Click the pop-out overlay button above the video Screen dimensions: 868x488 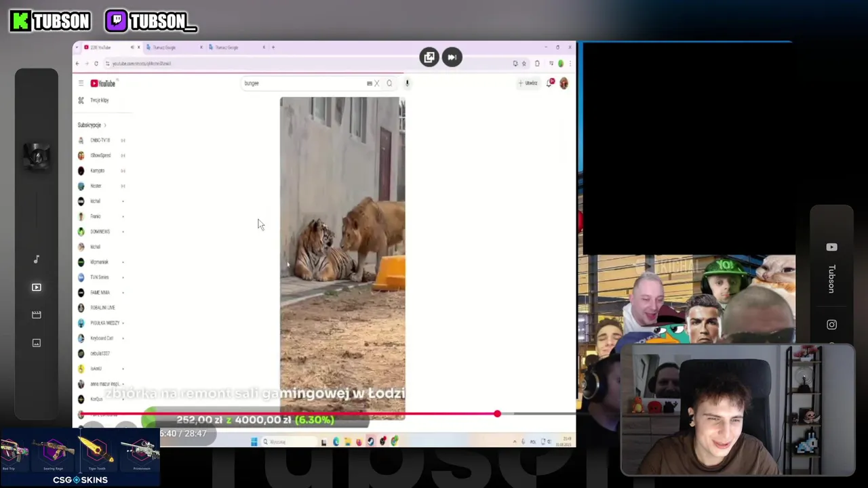coord(429,58)
